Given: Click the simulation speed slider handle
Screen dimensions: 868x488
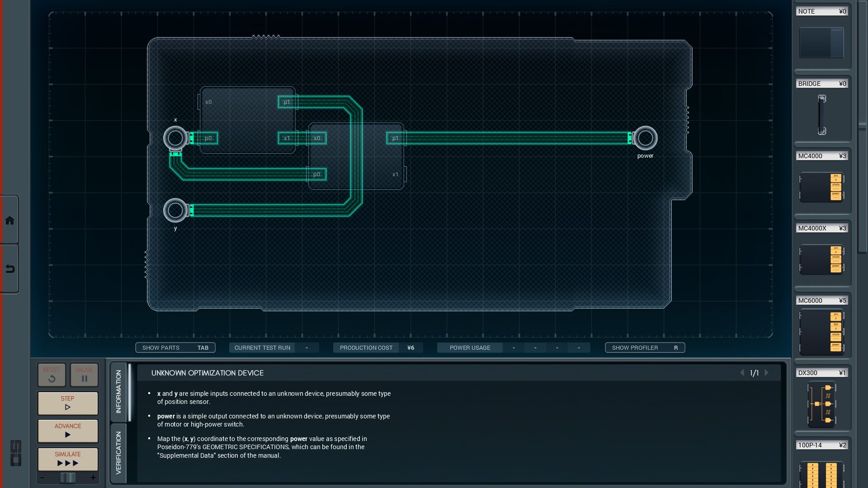Looking at the screenshot, I should click(68, 478).
